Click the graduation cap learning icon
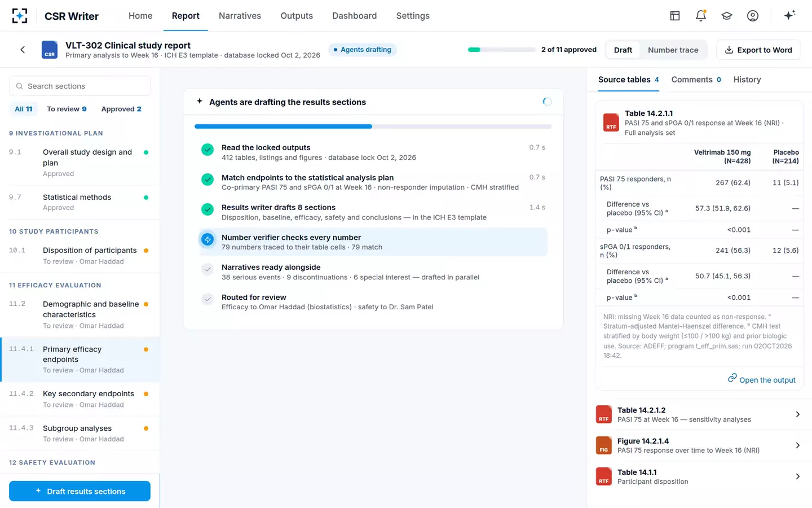This screenshot has width=812, height=508. coord(727,16)
